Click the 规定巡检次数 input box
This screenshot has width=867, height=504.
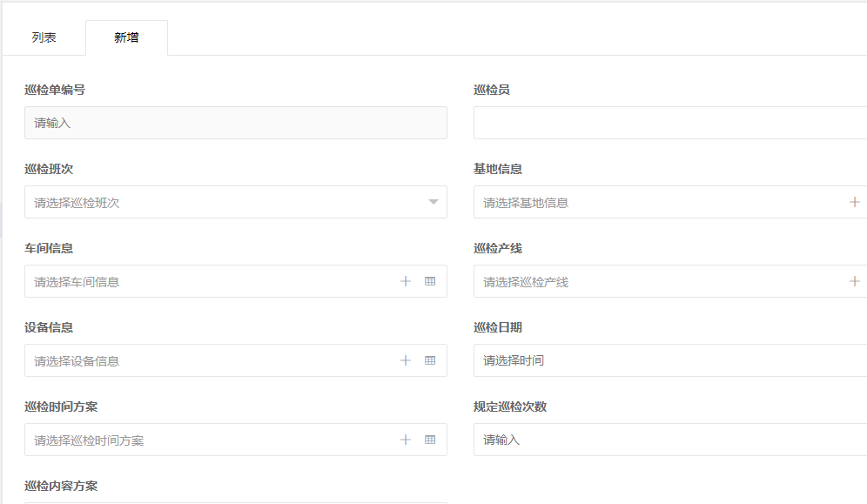point(653,440)
